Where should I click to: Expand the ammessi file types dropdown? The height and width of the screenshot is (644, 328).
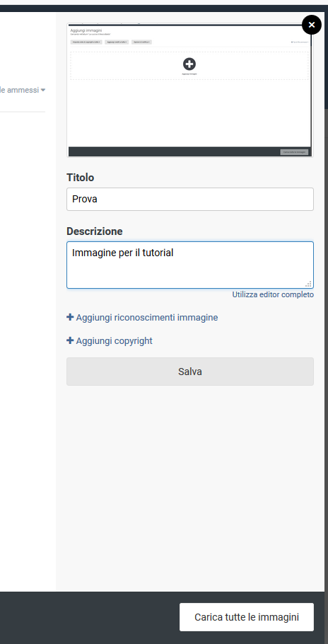coord(23,90)
